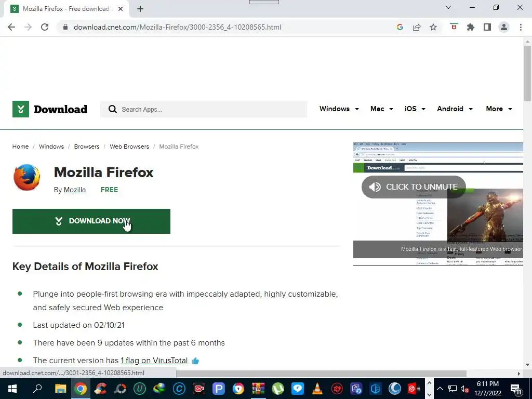
Task: Open the Extensions puzzle icon
Action: [x=471, y=27]
